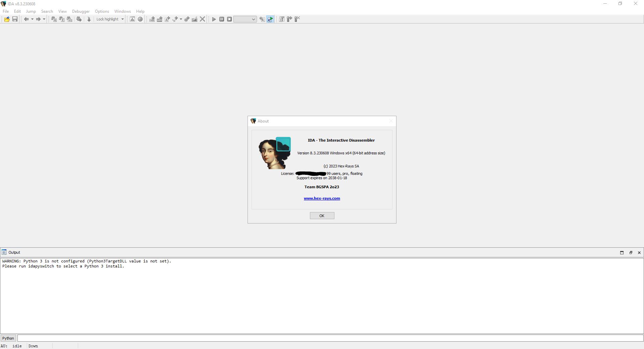Click the '(c) 2023 Hex-Rays SA' text

tap(341, 166)
